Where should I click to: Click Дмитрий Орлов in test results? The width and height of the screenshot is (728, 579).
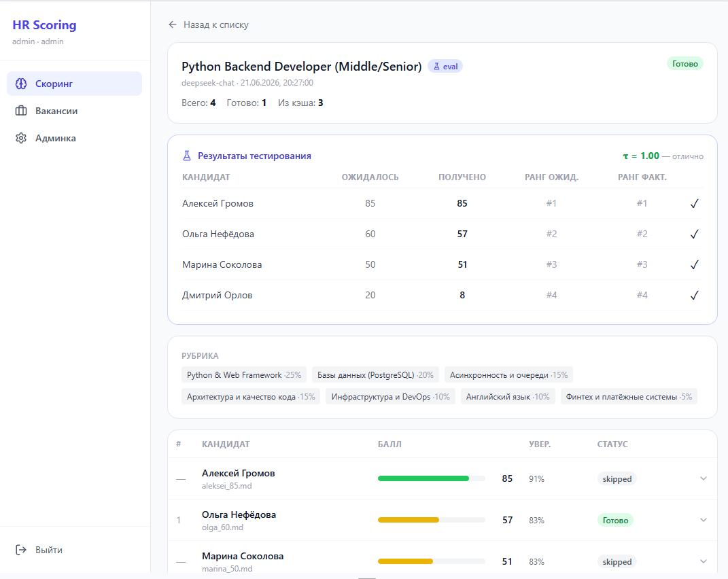click(x=218, y=296)
